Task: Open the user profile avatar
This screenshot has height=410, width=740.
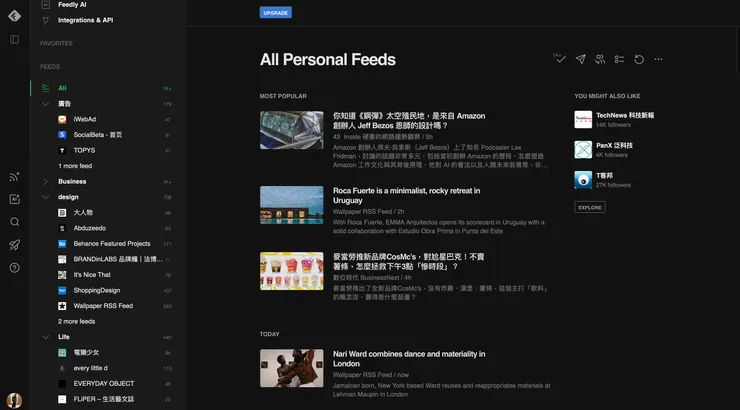Action: (15, 401)
